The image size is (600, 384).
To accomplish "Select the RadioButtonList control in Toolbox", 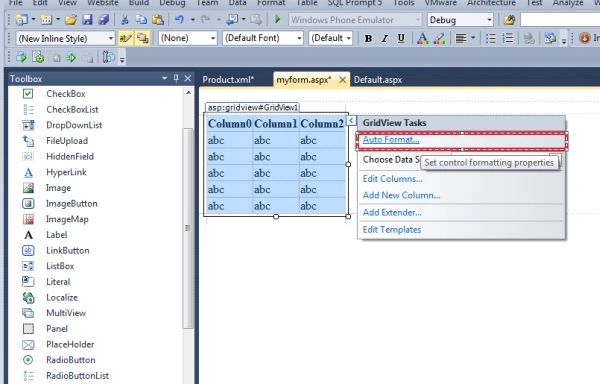I will (77, 376).
